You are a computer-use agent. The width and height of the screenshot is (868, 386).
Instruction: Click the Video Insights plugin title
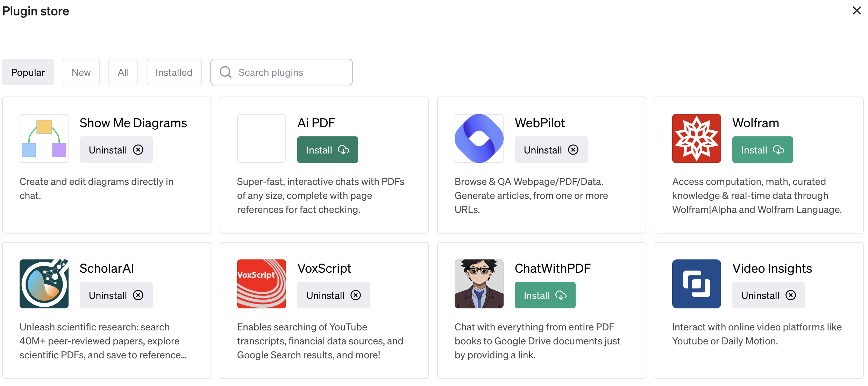772,269
